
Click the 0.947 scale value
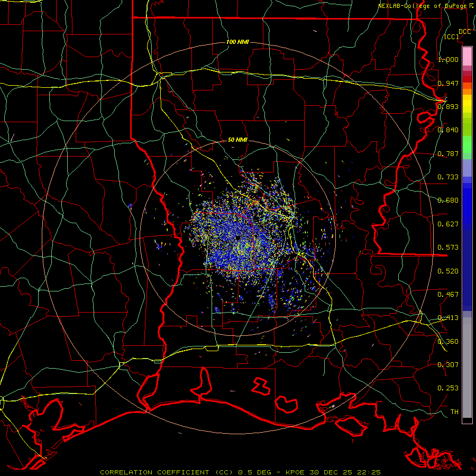click(448, 83)
